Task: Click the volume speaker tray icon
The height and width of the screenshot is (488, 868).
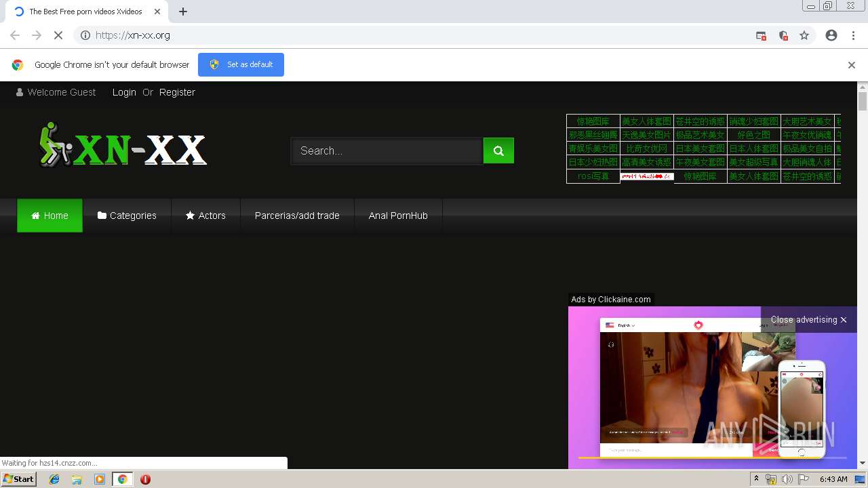Action: [787, 479]
